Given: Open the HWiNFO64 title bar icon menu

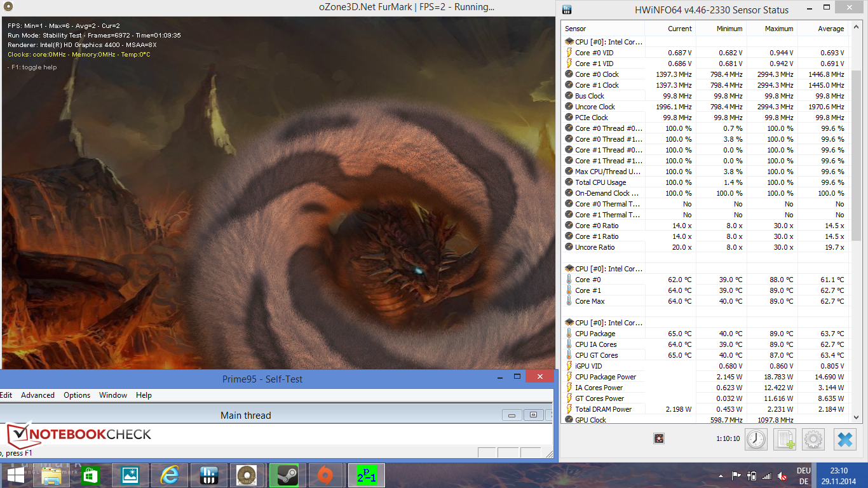Looking at the screenshot, I should (567, 10).
